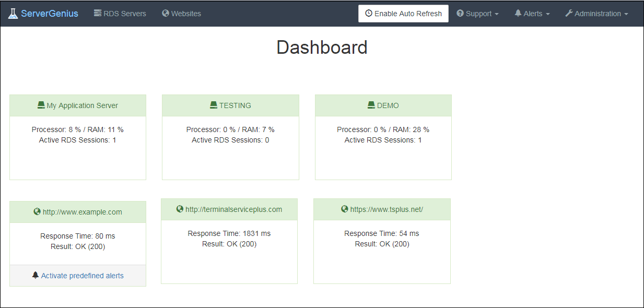The image size is (644, 308).
Task: Click the globe icon beside Websites nav item
Action: tap(166, 13)
